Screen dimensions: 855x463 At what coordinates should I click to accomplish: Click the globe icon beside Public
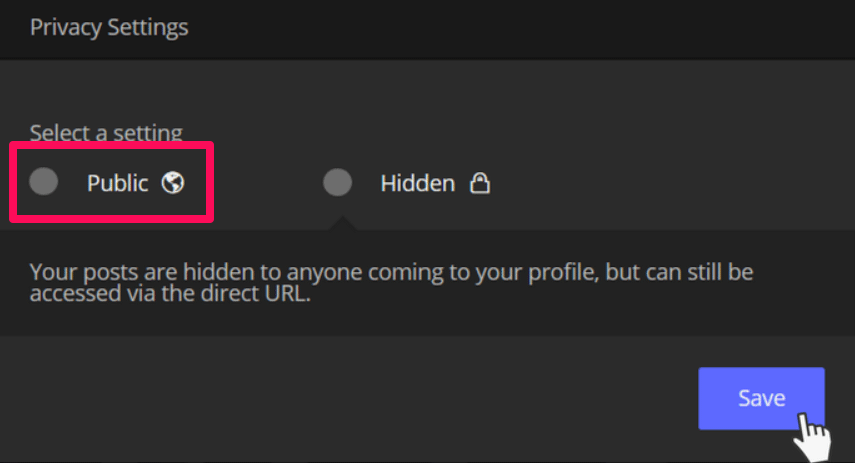pos(174,183)
